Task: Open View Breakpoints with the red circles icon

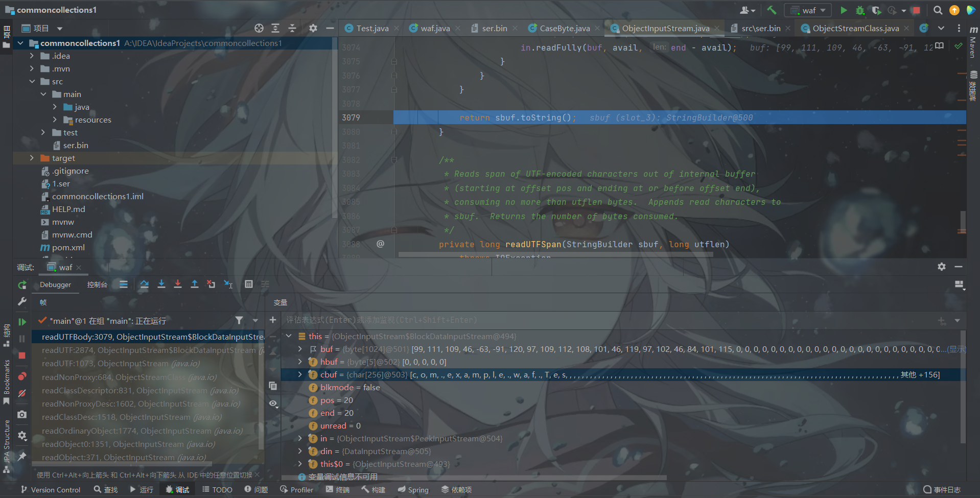Action: pyautogui.click(x=22, y=376)
